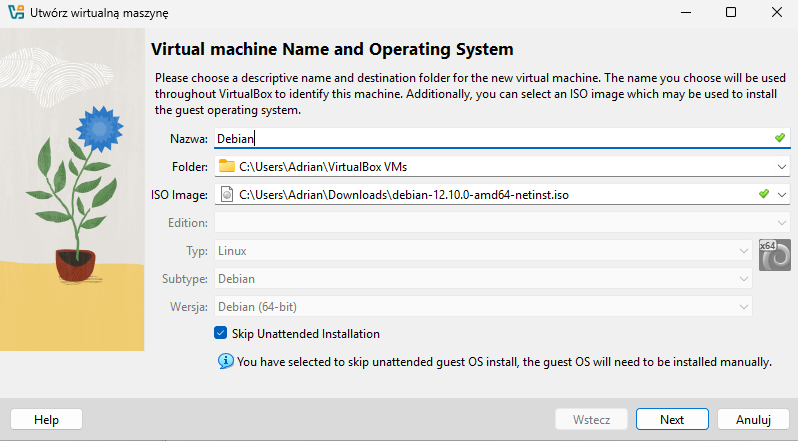Click the Debian x64 OS type icon
This screenshot has height=441, width=798.
coord(775,254)
